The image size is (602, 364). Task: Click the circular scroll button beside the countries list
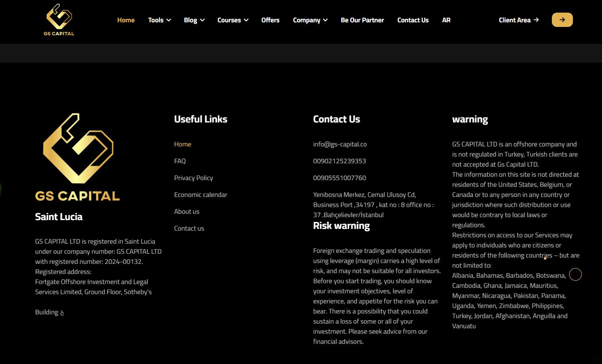click(575, 274)
